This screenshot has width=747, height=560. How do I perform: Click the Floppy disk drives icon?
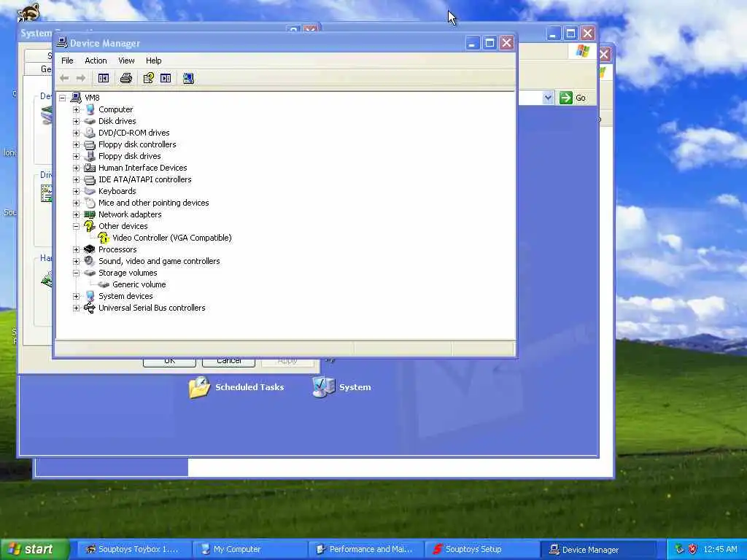pos(90,156)
